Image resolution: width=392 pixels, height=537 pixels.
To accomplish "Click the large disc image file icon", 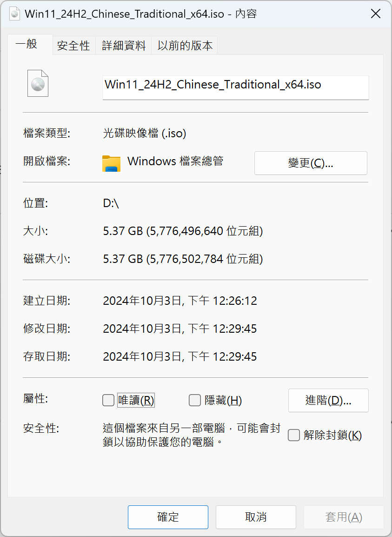I will (x=38, y=83).
